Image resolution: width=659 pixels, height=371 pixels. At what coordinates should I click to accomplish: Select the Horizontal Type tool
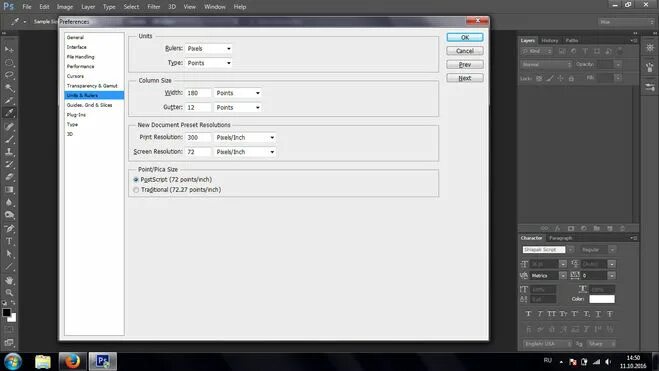[x=9, y=241]
